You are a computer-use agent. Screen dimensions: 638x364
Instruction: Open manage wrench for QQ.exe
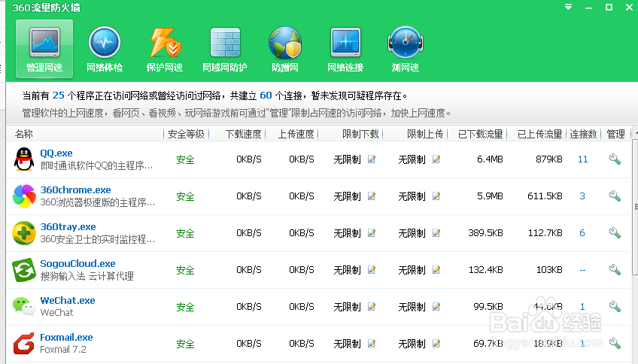point(615,159)
